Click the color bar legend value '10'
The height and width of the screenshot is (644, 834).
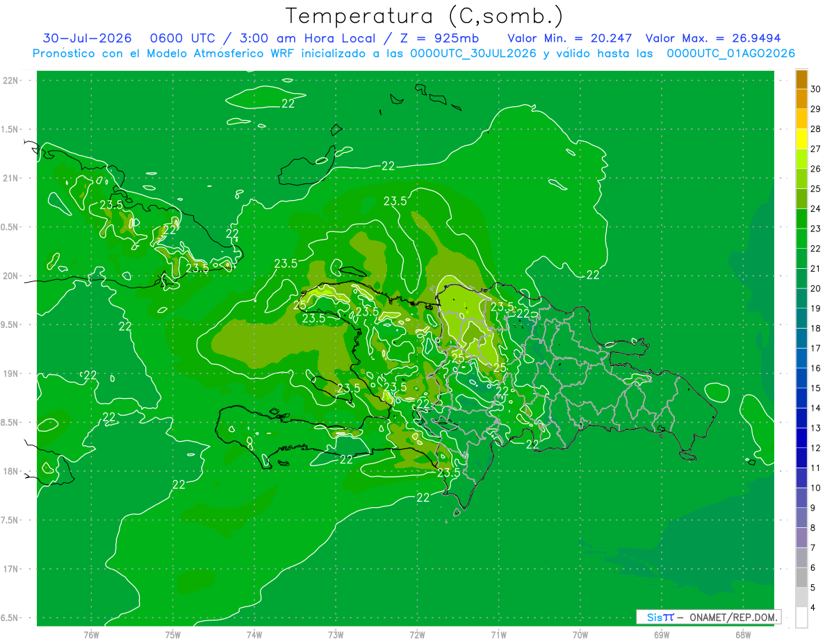click(x=815, y=488)
